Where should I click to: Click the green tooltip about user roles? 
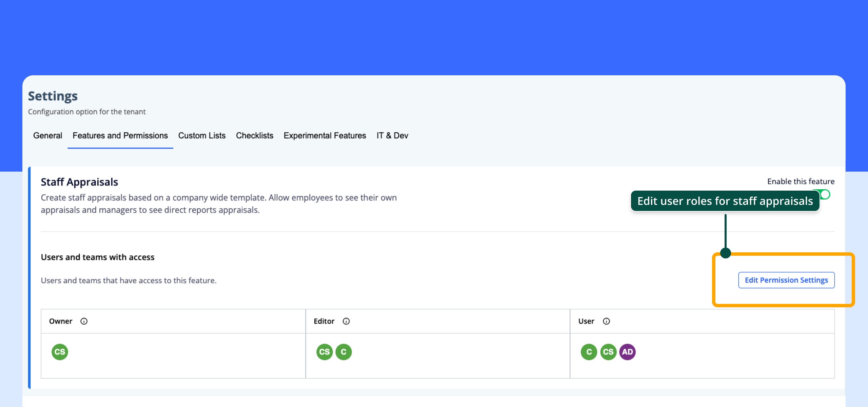(725, 201)
